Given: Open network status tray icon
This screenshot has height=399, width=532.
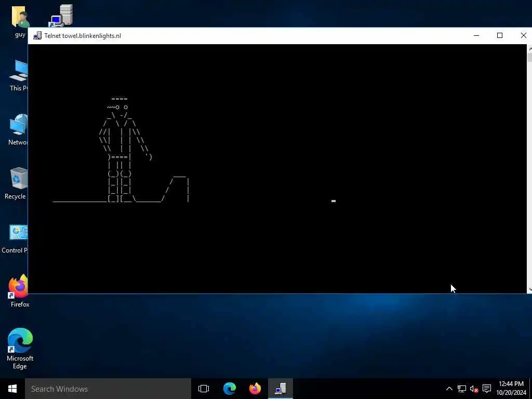Looking at the screenshot, I should 461,389.
